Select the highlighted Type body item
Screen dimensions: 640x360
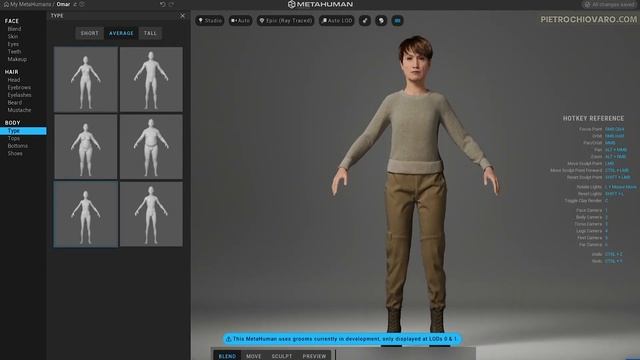pyautogui.click(x=23, y=131)
